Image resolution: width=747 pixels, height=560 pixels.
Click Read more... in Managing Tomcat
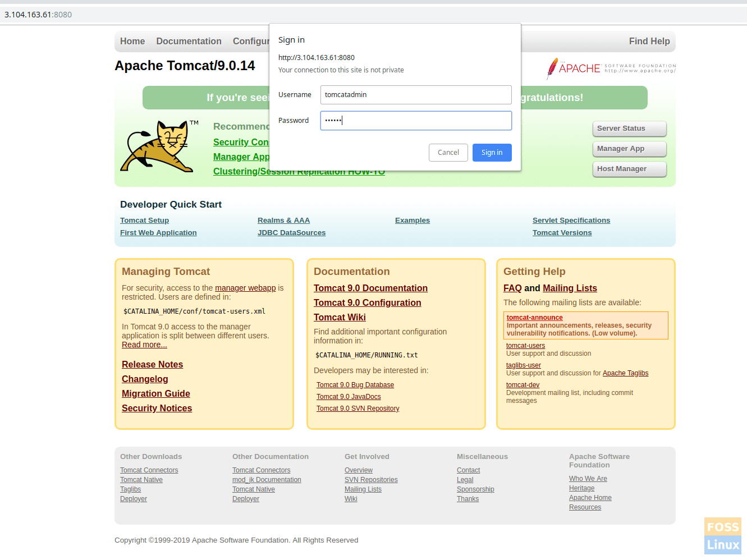coord(144,345)
